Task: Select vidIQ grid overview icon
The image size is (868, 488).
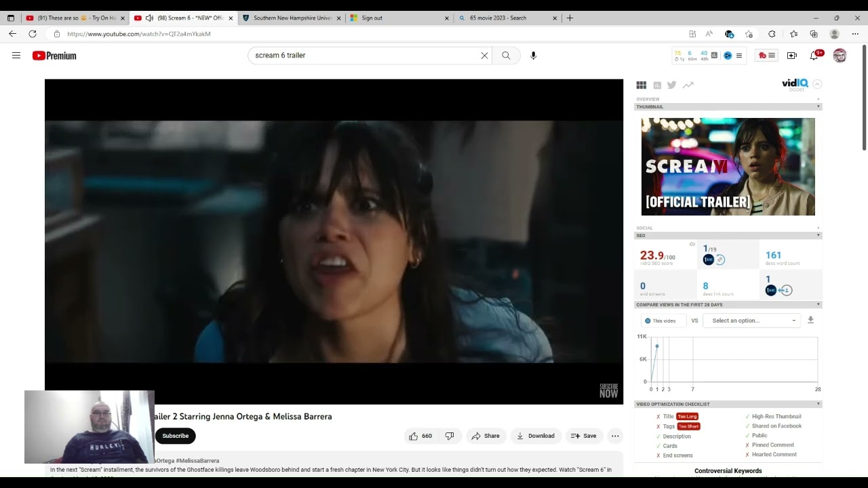Action: click(641, 85)
